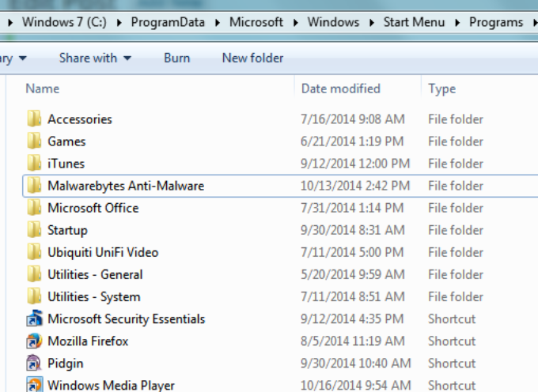Click the Mozilla Firefox shortcut icon
Screen dimensions: 538x392
pyautogui.click(x=34, y=341)
